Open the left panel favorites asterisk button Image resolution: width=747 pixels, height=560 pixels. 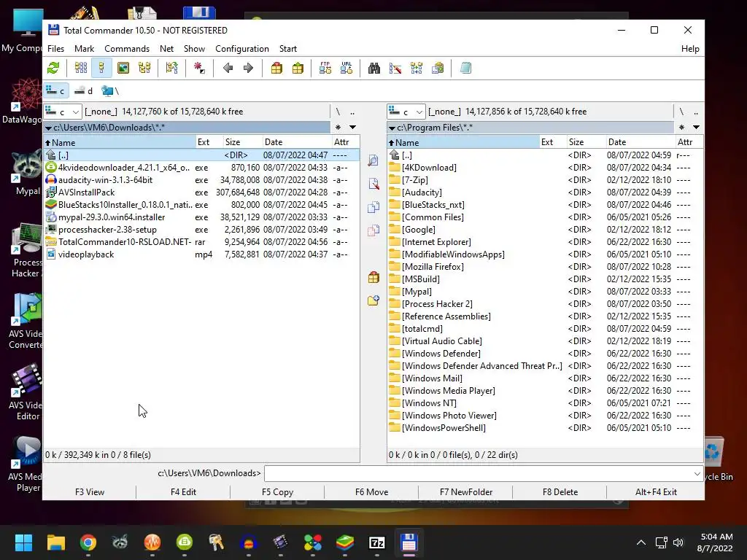[338, 127]
